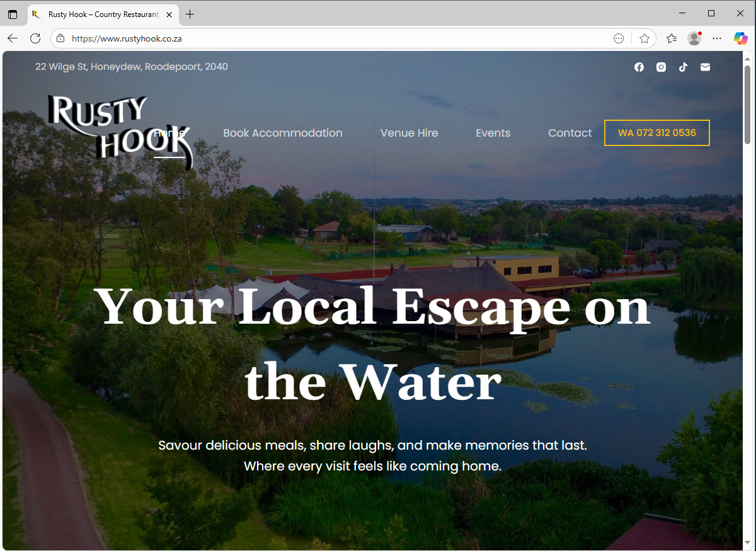The width and height of the screenshot is (756, 551).
Task: Open the Instagram social icon
Action: 661,67
